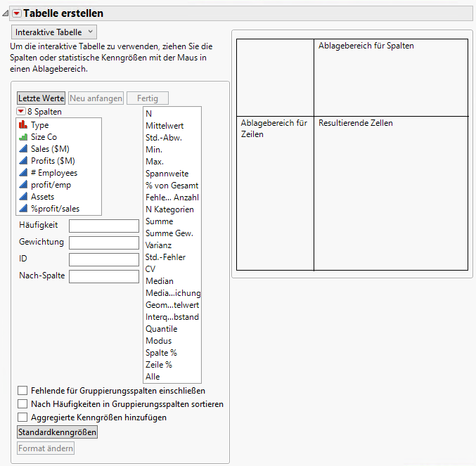The image size is (476, 466).
Task: Select the Assets column name
Action: (x=42, y=197)
